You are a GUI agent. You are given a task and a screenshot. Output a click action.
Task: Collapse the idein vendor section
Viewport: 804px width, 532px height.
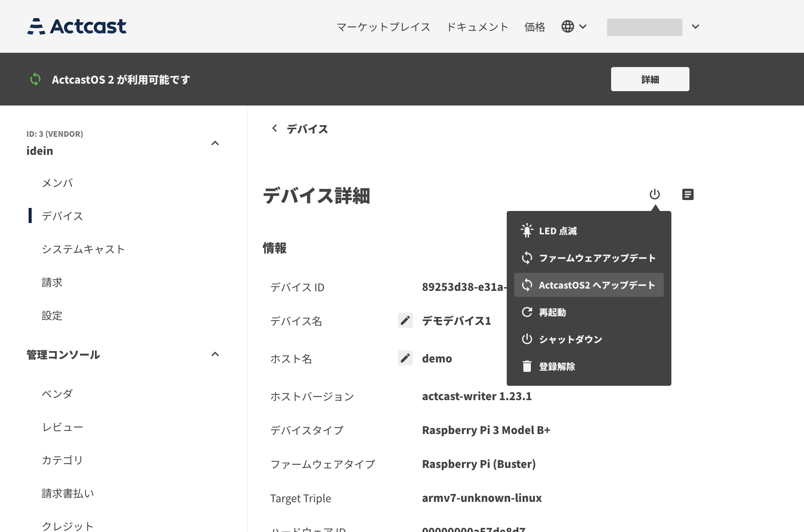pos(215,143)
